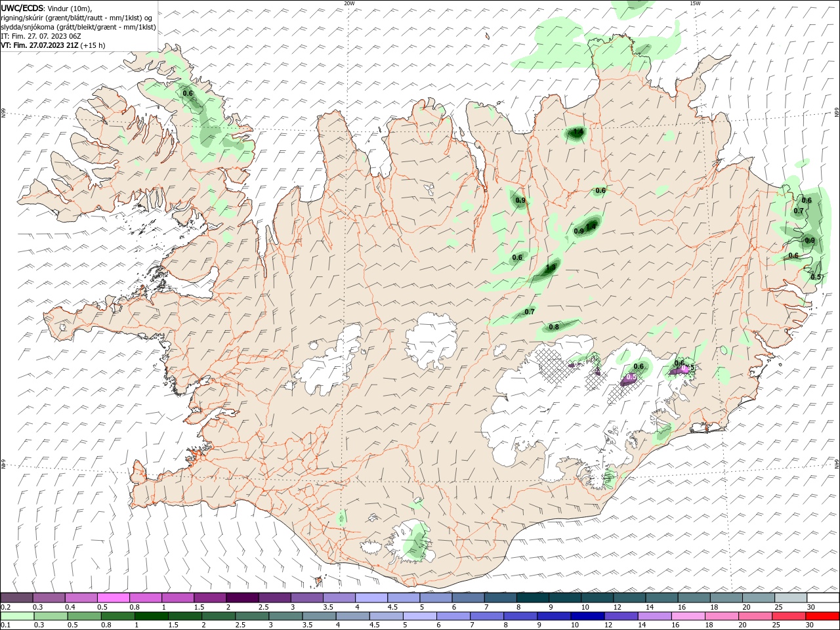Click the 0.7 rain value on the east coast
Viewport: 840px width, 630px height.
[x=799, y=211]
